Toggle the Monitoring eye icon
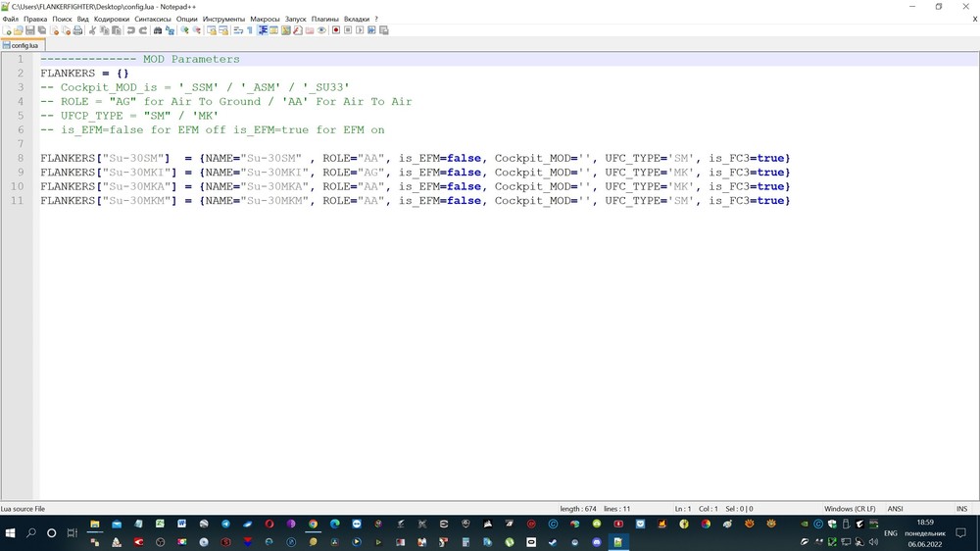 [321, 30]
